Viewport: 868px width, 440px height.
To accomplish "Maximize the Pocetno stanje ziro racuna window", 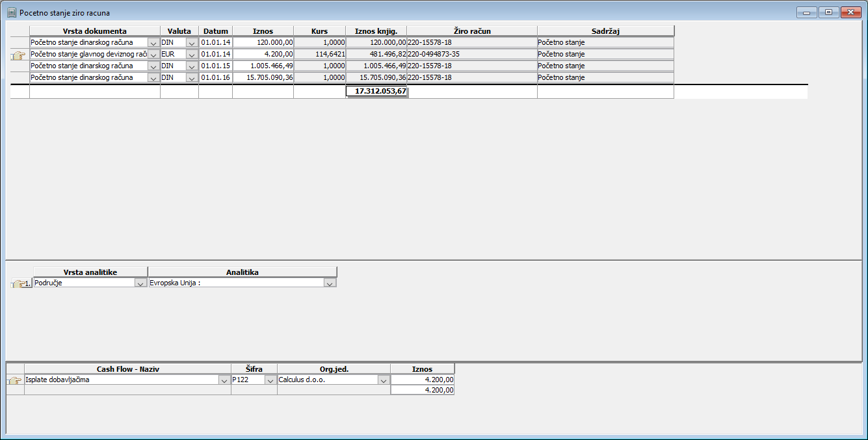I will [x=828, y=12].
